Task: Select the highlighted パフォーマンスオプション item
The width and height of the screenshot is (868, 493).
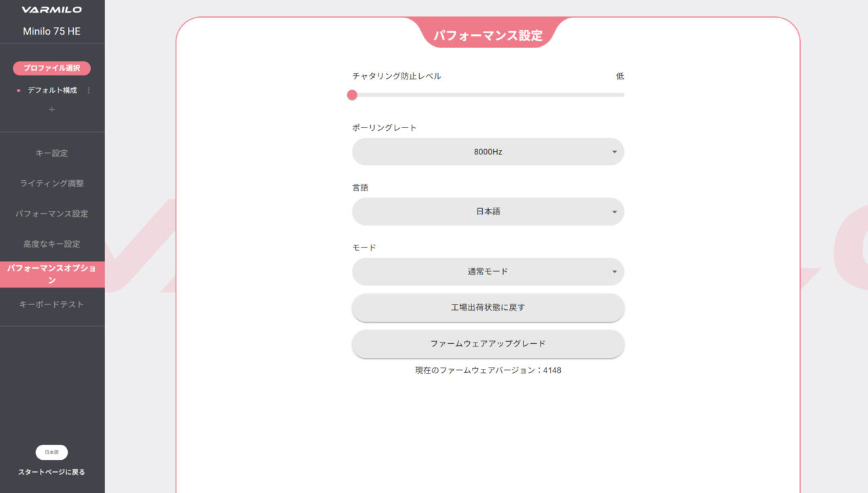Action: [52, 274]
